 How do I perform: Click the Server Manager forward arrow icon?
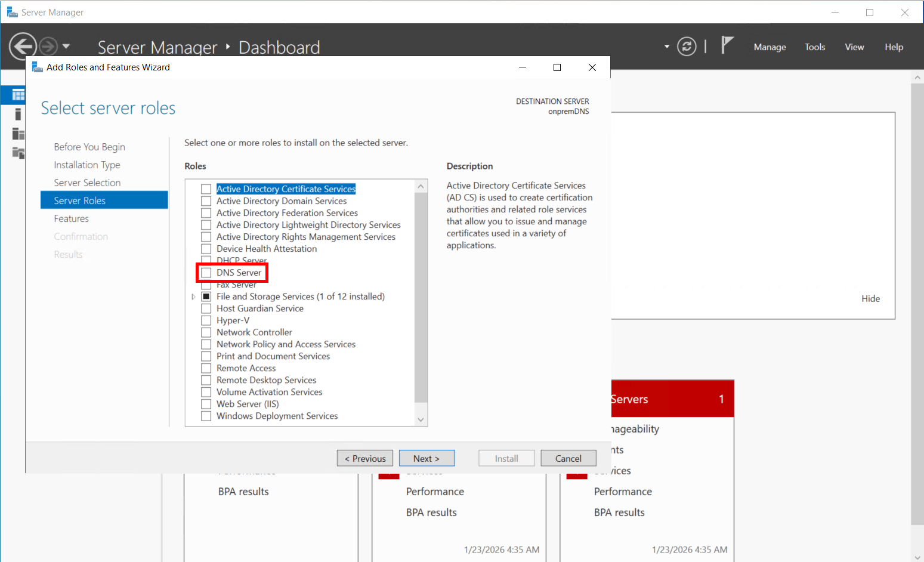tap(48, 46)
